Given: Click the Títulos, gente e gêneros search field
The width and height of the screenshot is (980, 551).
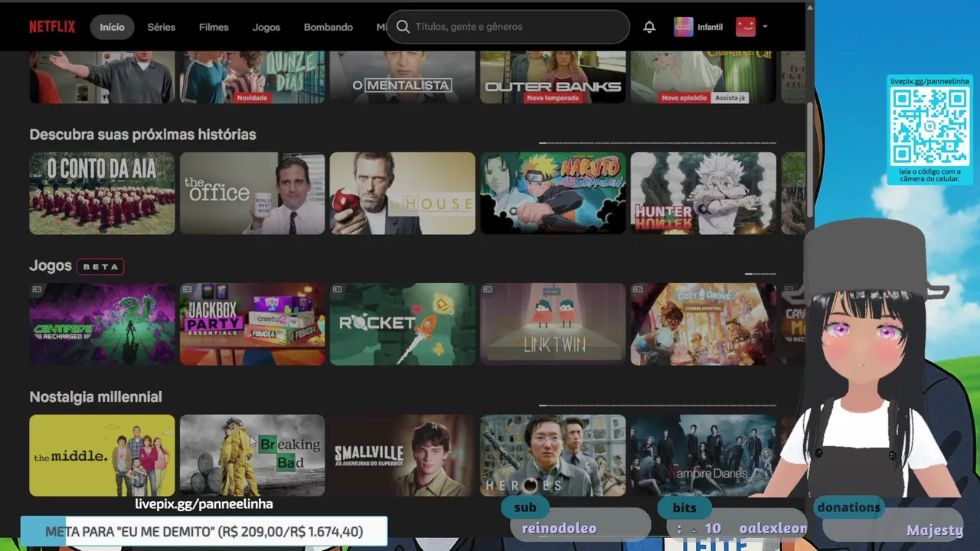Looking at the screenshot, I should [x=508, y=27].
